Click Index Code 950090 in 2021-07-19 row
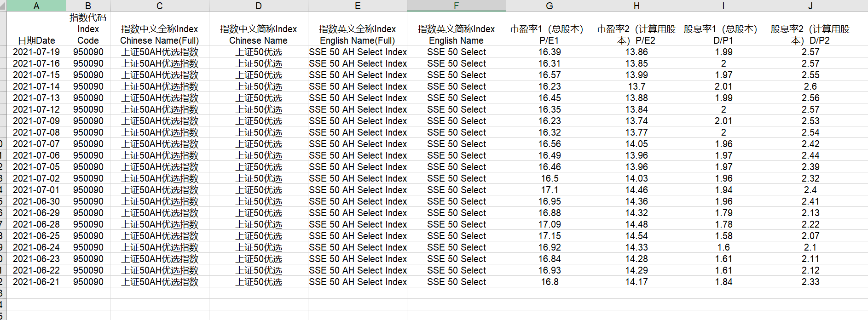The height and width of the screenshot is (320, 868). (x=88, y=52)
